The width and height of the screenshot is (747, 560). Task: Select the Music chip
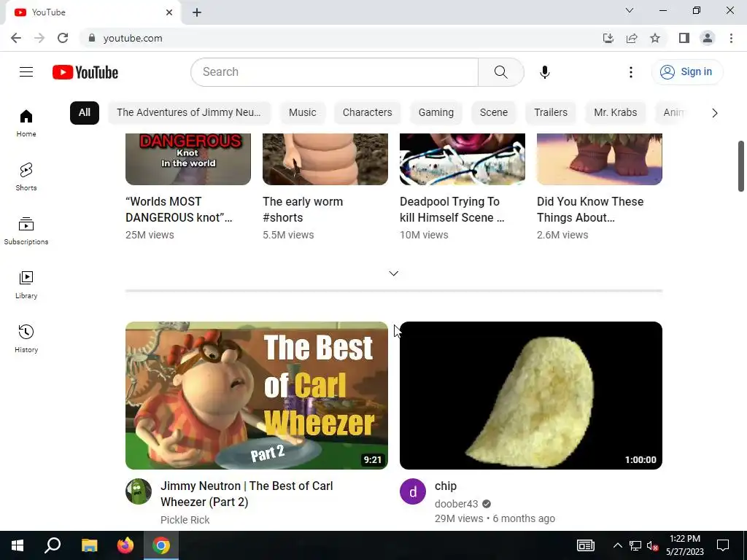point(303,113)
